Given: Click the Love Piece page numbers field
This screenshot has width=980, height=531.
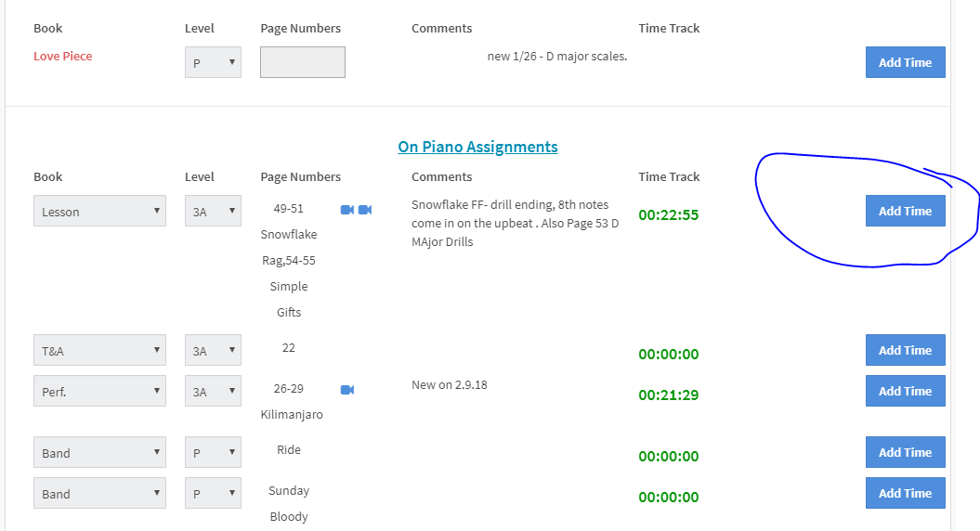Looking at the screenshot, I should coord(303,62).
